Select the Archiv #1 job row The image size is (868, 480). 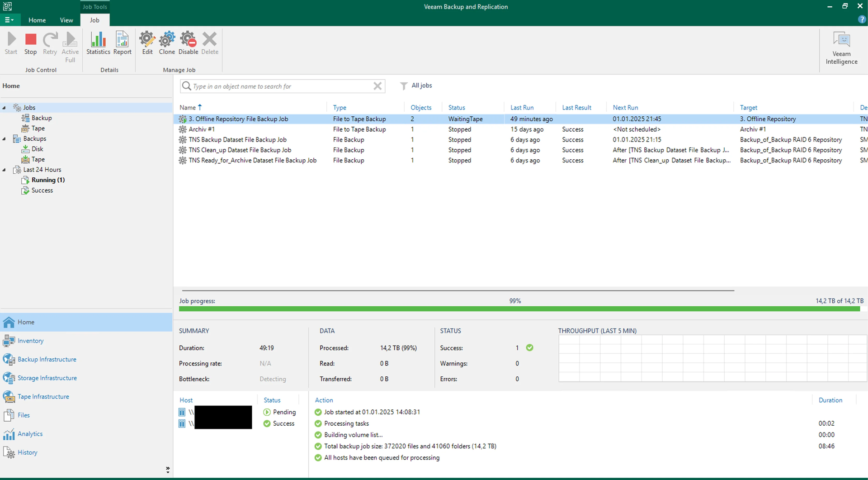(x=520, y=129)
